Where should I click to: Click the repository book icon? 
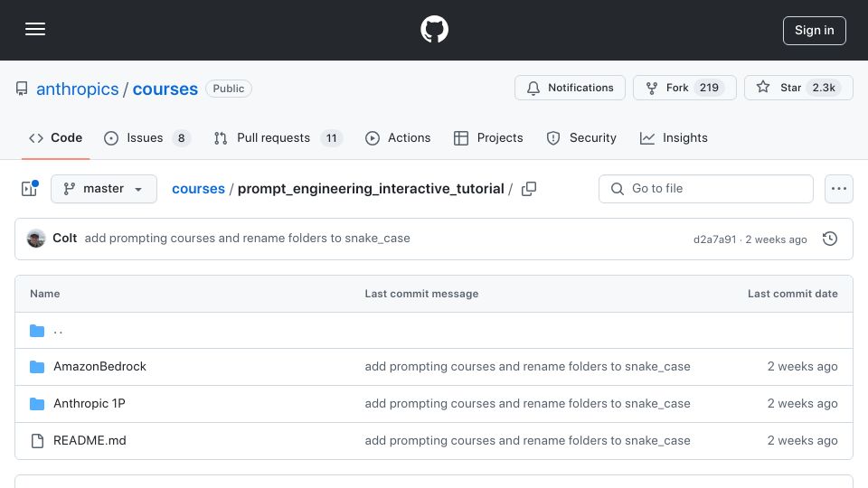pos(22,89)
